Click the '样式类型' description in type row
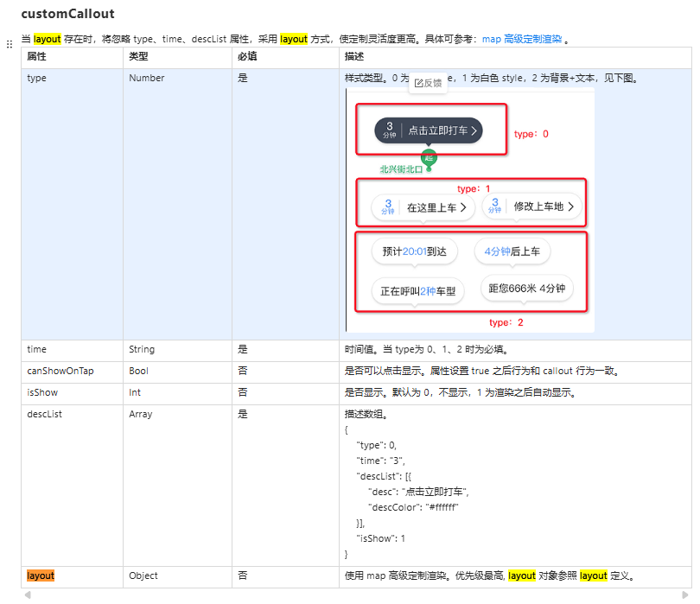 [x=491, y=78]
